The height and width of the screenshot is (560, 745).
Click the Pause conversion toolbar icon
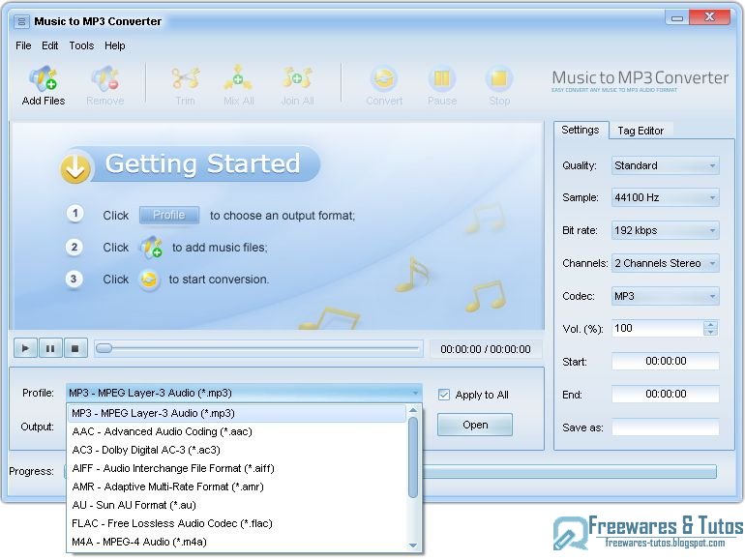coord(442,79)
